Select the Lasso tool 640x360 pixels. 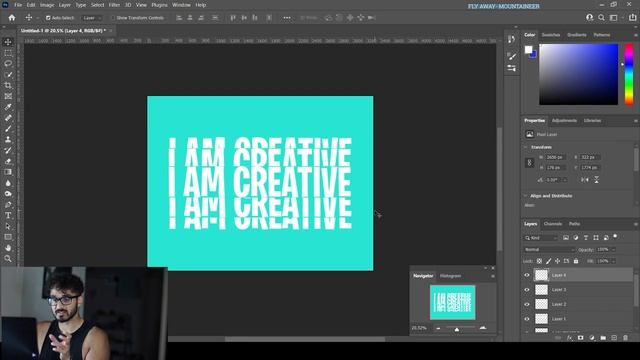tap(8, 64)
